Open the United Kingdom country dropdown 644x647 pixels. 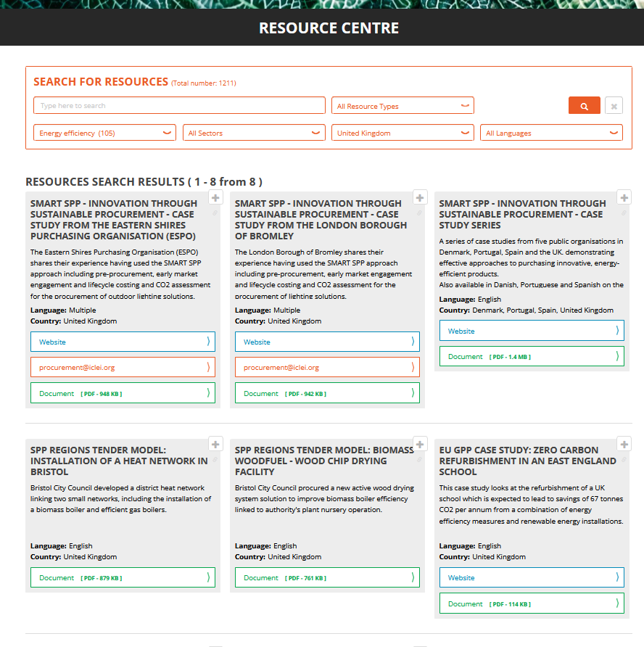[x=402, y=133]
